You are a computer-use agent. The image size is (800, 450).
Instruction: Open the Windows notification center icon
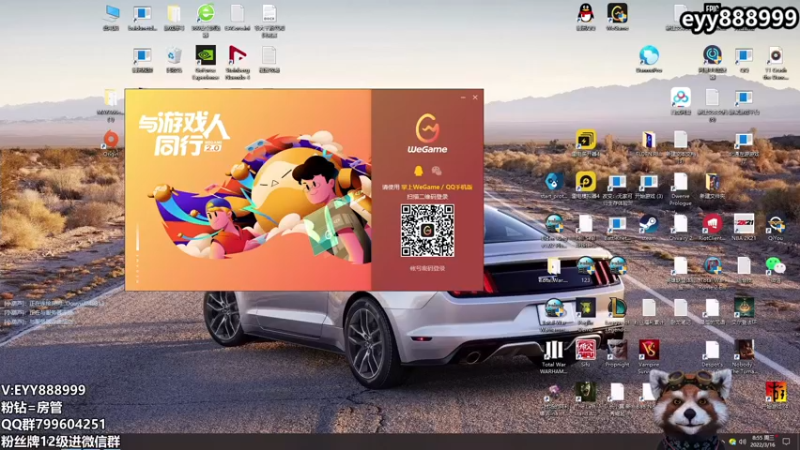tap(786, 441)
